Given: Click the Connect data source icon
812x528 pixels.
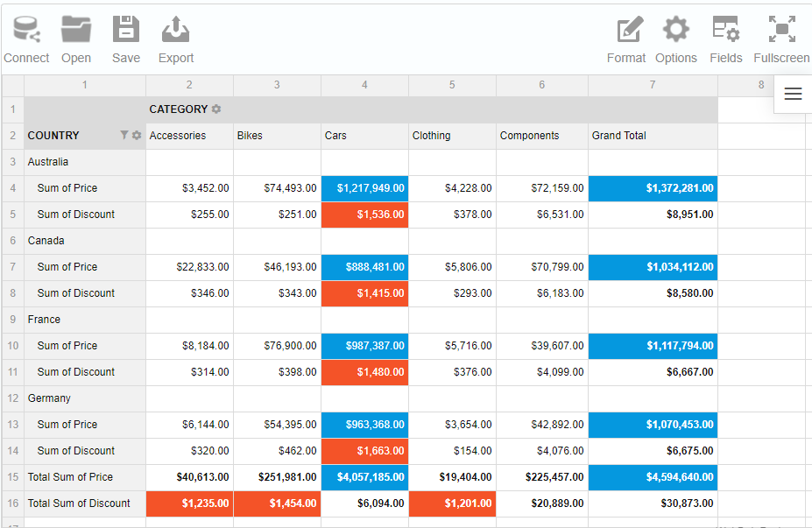Looking at the screenshot, I should pyautogui.click(x=26, y=31).
